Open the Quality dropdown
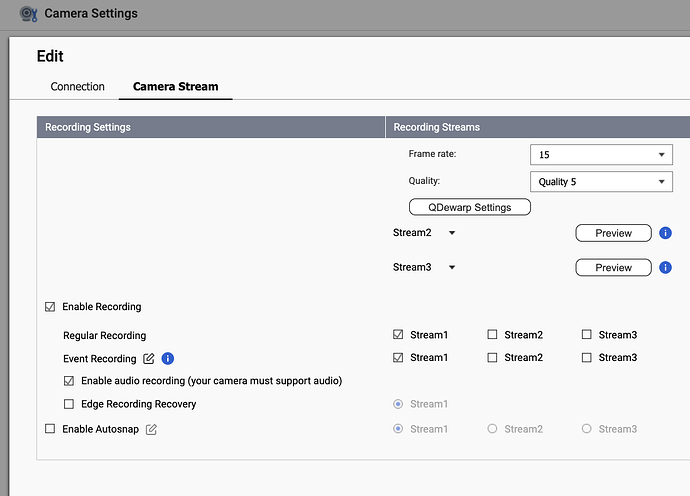 pos(601,182)
